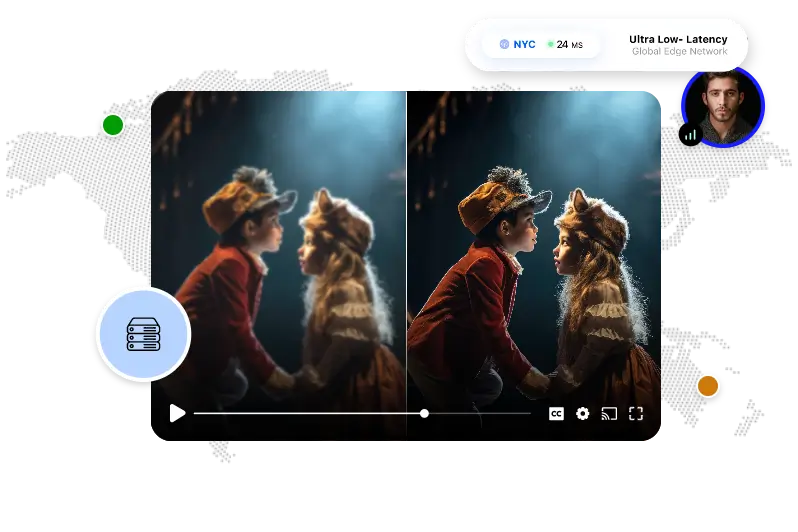
Task: Play the video with the play button
Action: [177, 413]
